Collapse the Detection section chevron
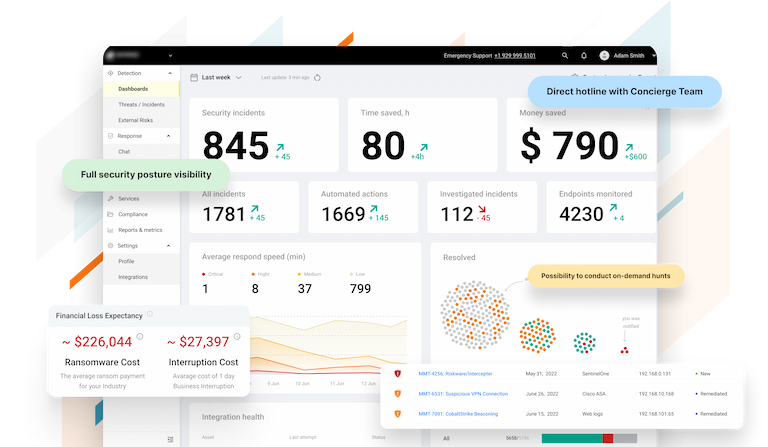 tap(170, 73)
